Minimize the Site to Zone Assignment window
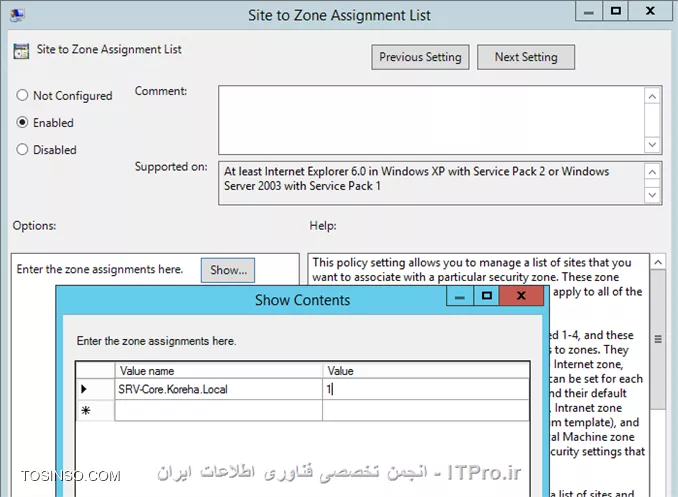678x497 pixels. (x=588, y=12)
